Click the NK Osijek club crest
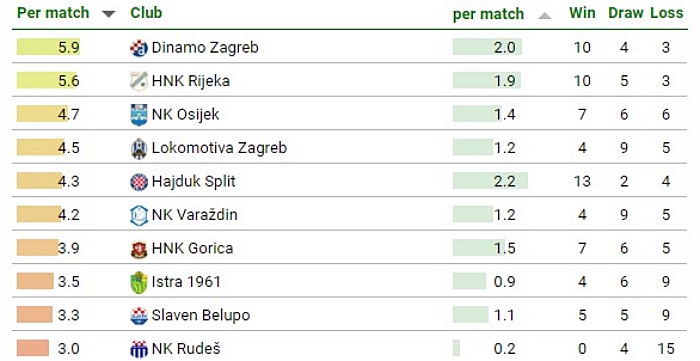This screenshot has height=361, width=700. (139, 115)
